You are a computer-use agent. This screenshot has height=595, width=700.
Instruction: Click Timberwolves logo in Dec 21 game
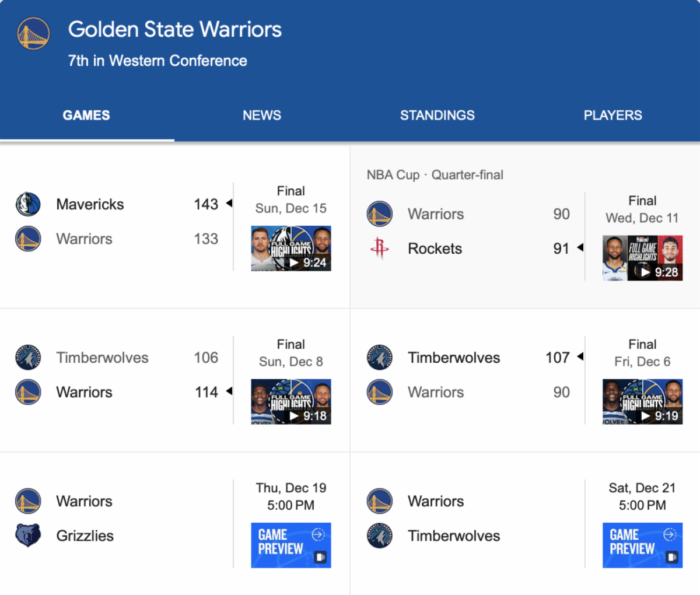[380, 535]
